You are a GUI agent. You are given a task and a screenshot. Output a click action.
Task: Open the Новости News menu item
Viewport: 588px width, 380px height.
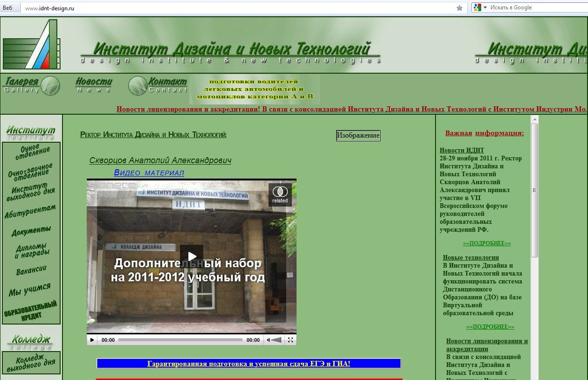(x=94, y=84)
